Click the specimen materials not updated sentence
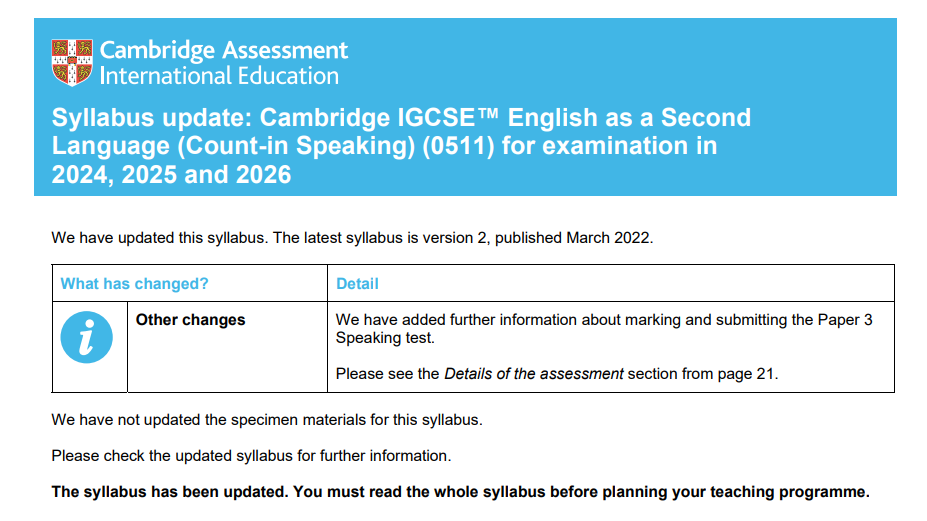Screen dimensions: 927x521 pos(267,420)
